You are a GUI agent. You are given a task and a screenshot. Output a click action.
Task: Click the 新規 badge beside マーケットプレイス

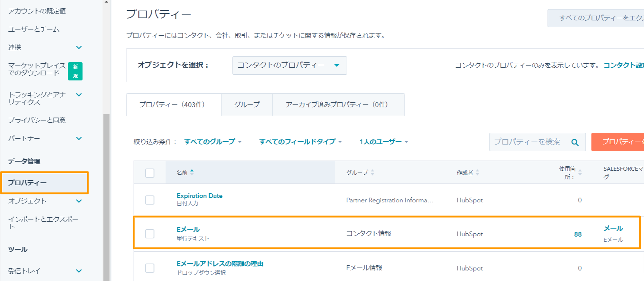pos(75,71)
